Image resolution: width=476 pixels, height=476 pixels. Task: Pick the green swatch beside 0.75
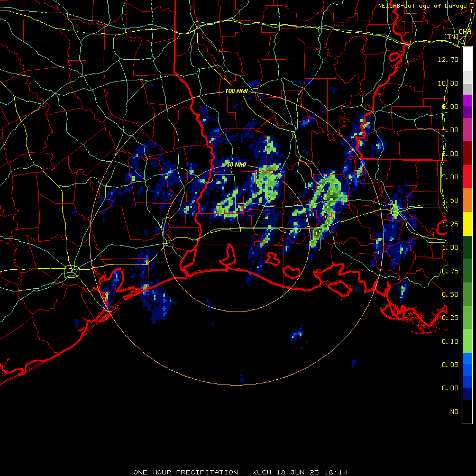click(x=467, y=271)
